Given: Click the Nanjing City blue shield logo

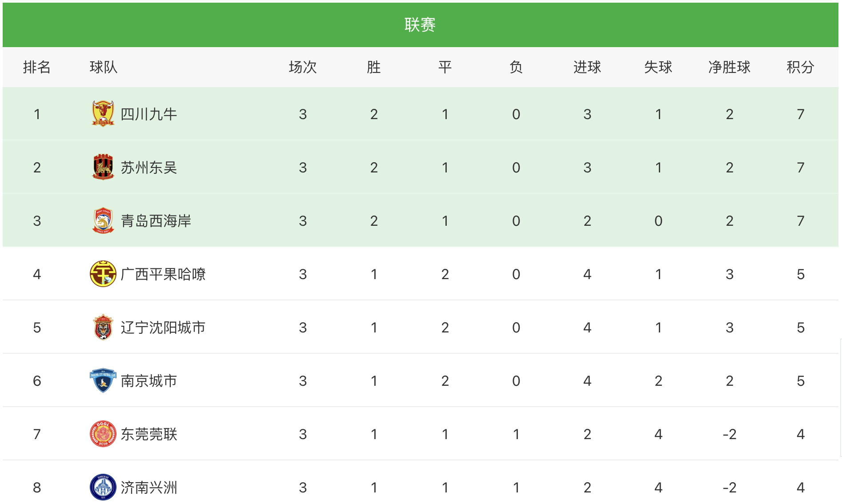Looking at the screenshot, I should pos(103,380).
